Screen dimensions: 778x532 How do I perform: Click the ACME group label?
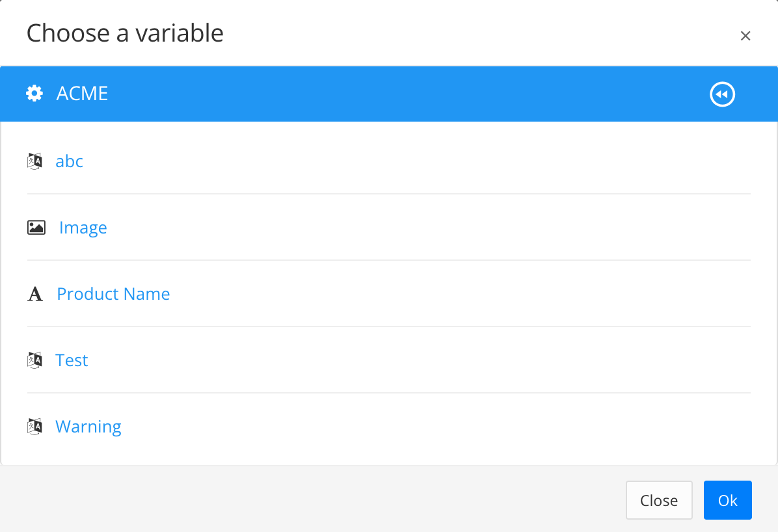pyautogui.click(x=83, y=93)
